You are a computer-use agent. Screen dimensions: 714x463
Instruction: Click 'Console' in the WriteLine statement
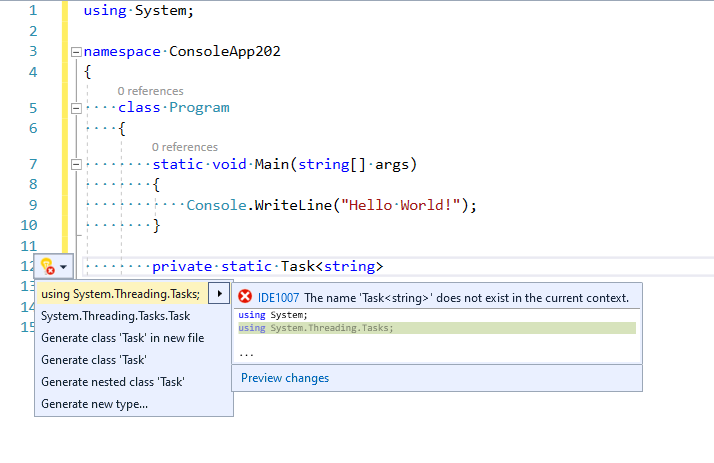[x=216, y=205]
